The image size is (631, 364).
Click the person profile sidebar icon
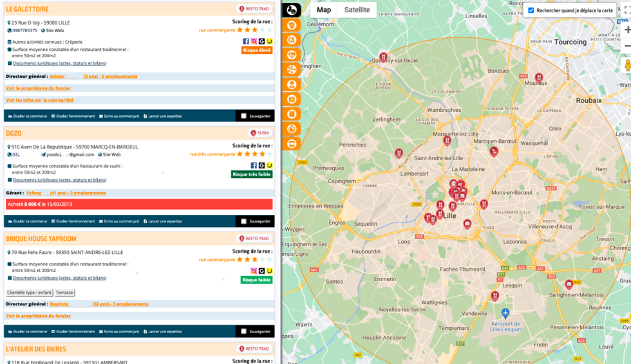[292, 84]
